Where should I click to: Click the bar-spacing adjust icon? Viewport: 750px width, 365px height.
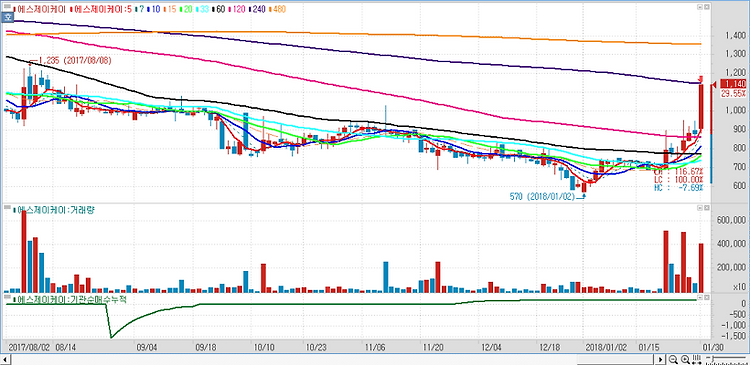pos(696,360)
